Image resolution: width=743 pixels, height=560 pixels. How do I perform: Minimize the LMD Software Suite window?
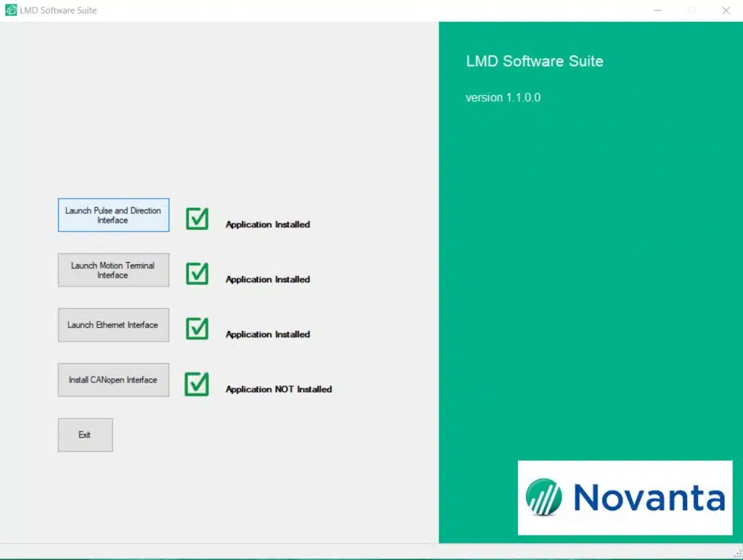[657, 10]
